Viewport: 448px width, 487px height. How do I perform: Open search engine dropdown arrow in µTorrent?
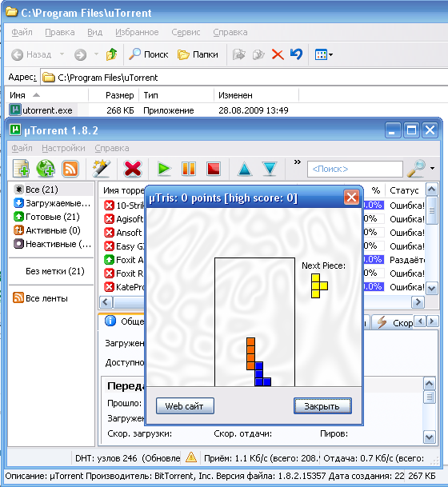[x=432, y=169]
